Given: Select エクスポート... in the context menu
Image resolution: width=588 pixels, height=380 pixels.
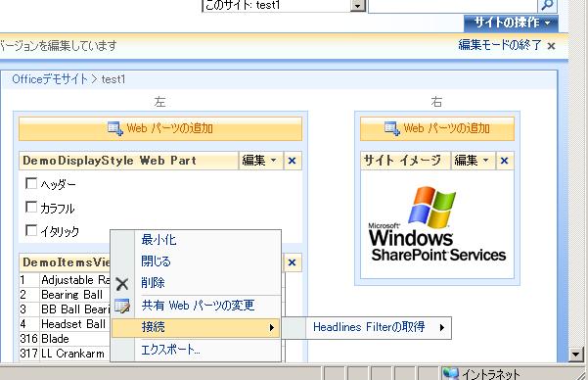Looking at the screenshot, I should click(196, 350).
